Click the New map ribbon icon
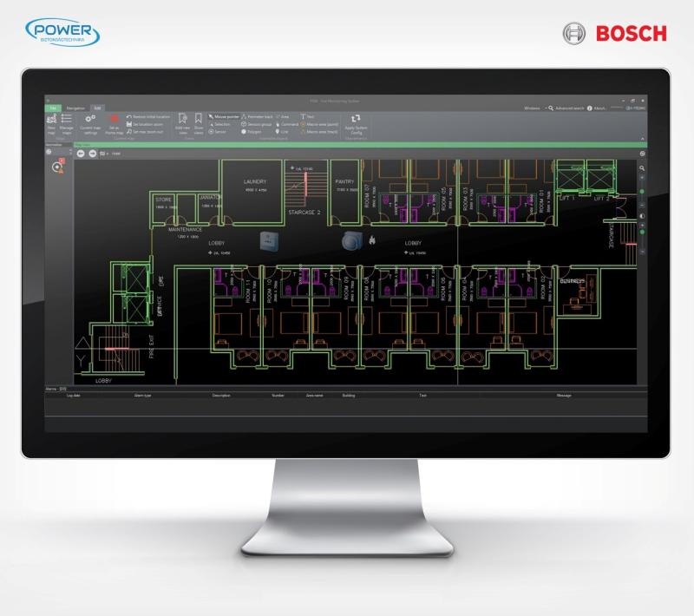 (x=51, y=121)
